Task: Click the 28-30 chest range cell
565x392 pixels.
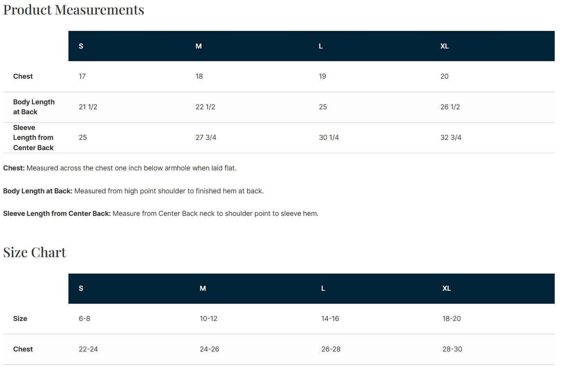Action: pyautogui.click(x=452, y=349)
